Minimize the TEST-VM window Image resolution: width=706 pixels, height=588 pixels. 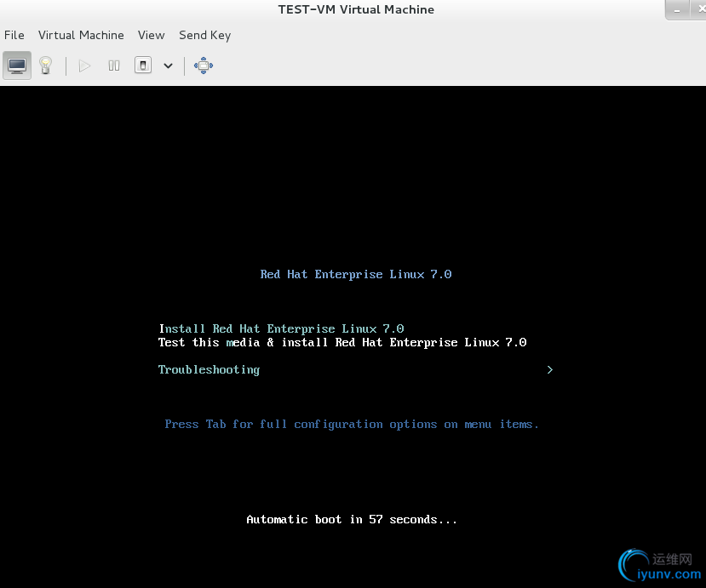(677, 10)
